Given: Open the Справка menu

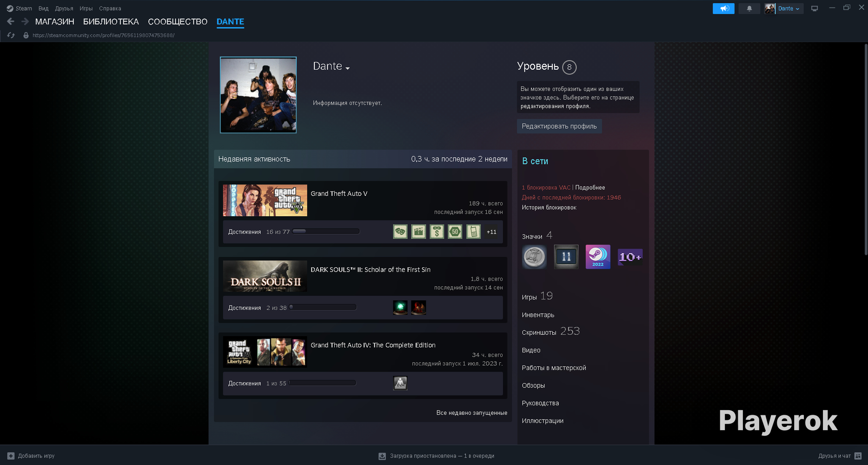Looking at the screenshot, I should (x=110, y=8).
